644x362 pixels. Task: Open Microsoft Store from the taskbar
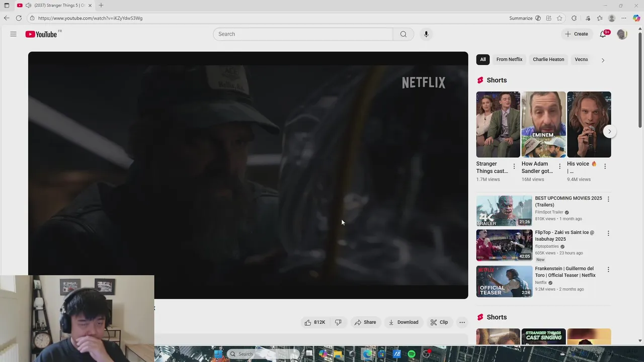click(382, 354)
